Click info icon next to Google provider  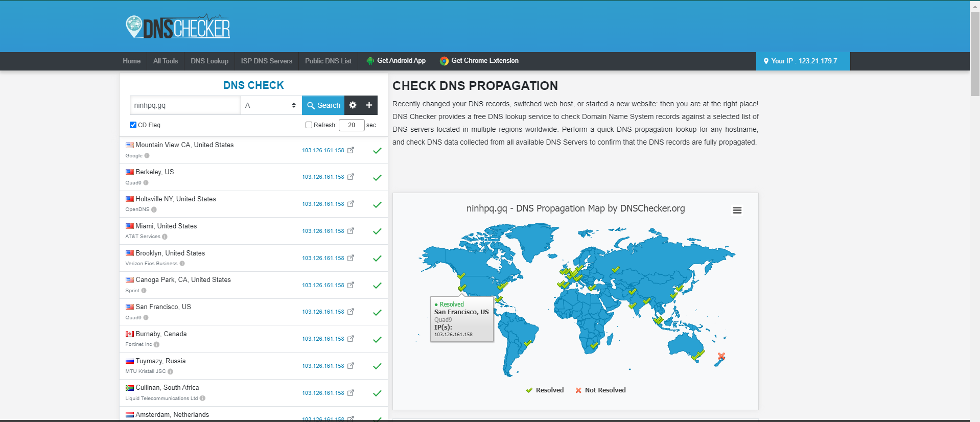(x=147, y=156)
